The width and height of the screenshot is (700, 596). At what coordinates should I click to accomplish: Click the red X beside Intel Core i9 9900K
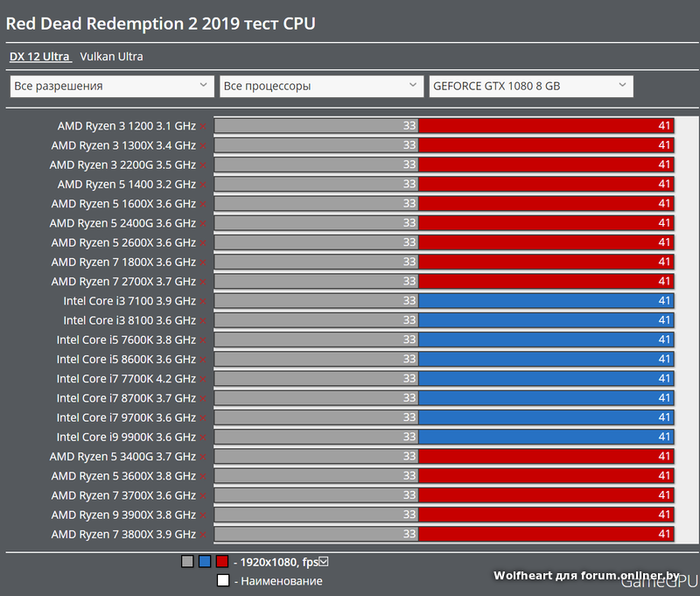[203, 437]
